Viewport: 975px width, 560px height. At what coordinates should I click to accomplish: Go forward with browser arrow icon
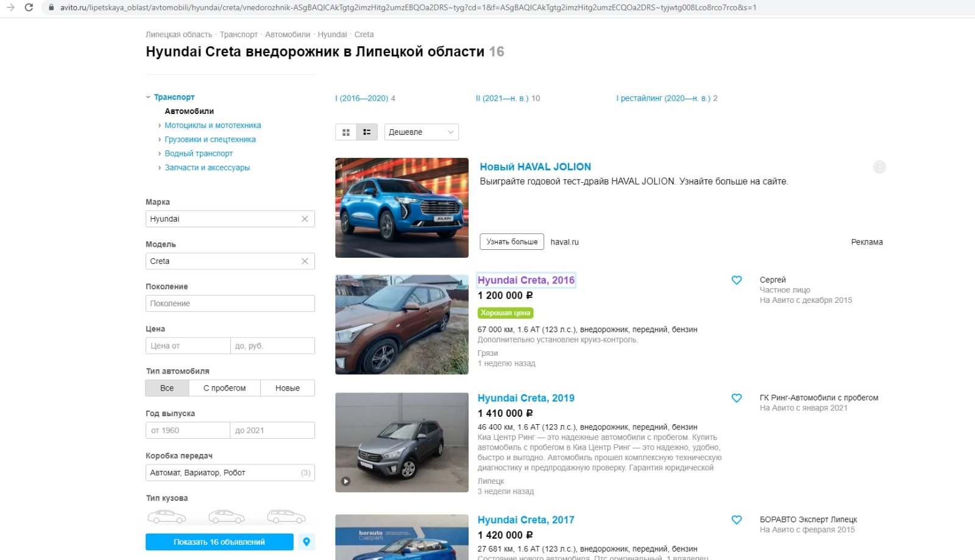[10, 7]
